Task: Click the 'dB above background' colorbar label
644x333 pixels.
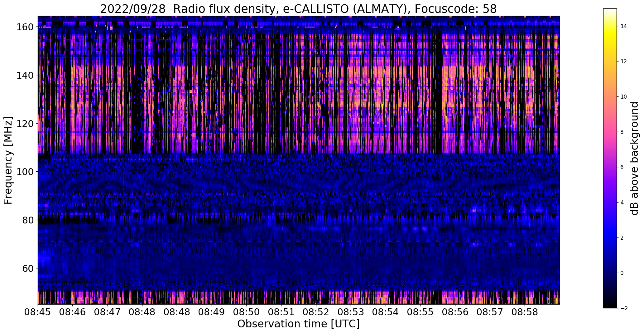Action: [634, 159]
